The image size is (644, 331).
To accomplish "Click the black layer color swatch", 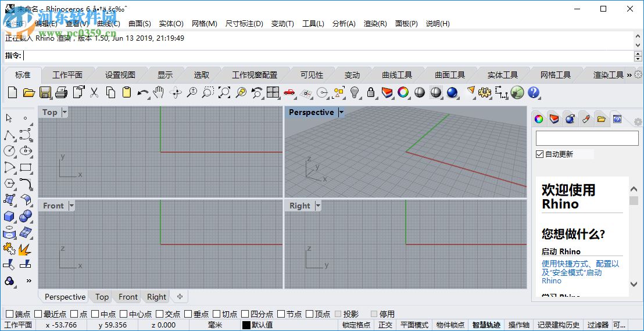I will pyautogui.click(x=246, y=325).
